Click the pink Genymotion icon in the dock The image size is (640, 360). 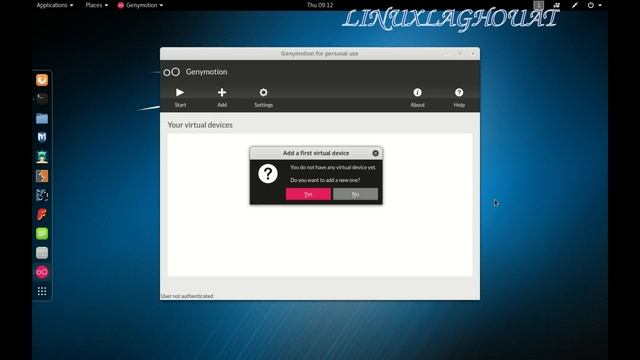42,272
